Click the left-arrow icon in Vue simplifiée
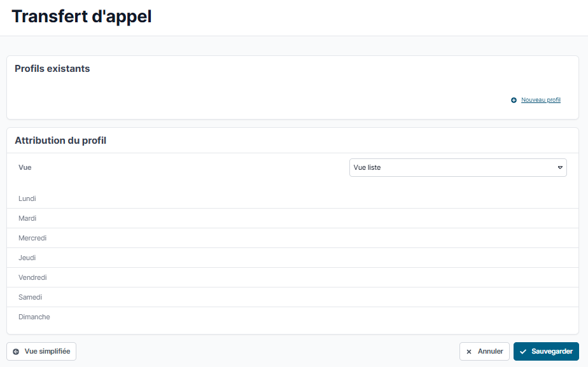Viewport: 588px width, 367px height. pyautogui.click(x=16, y=351)
